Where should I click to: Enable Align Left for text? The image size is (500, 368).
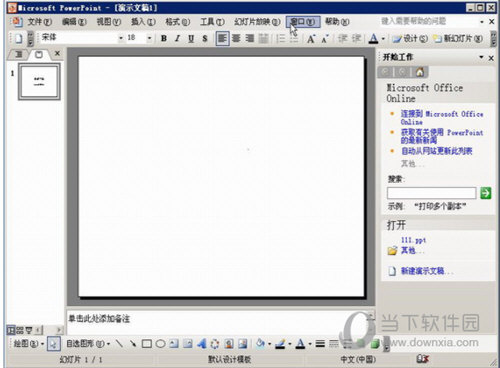222,39
